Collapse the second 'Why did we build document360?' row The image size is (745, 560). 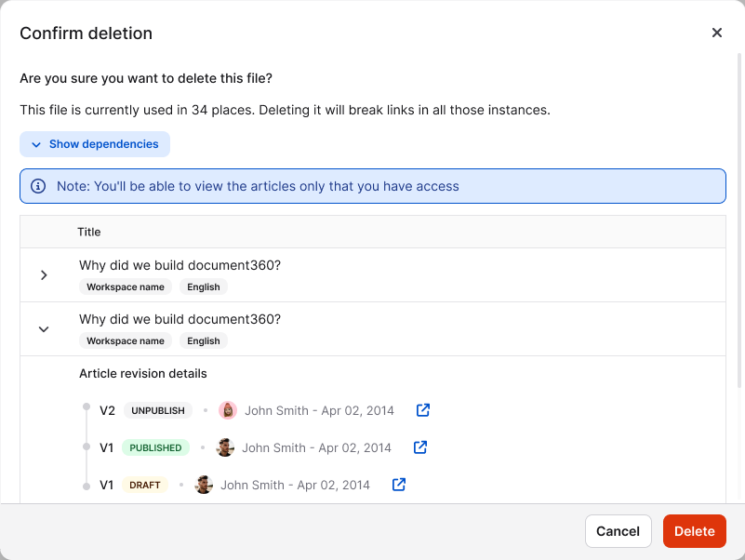(x=44, y=329)
